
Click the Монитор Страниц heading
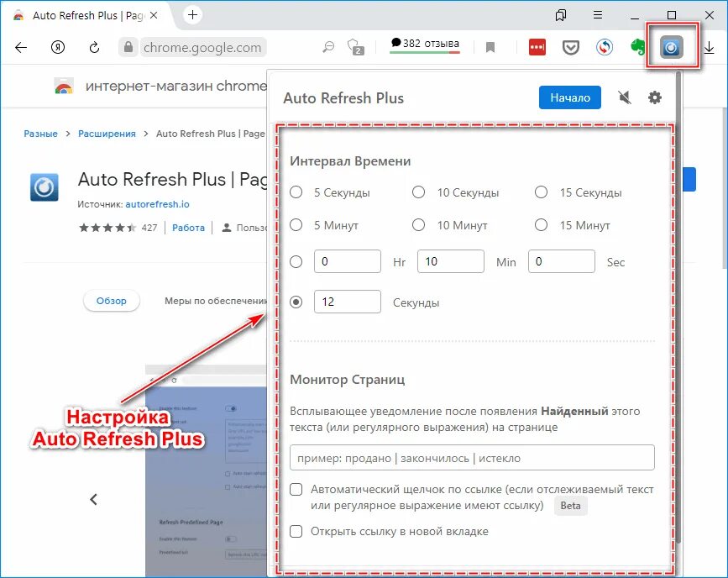point(348,380)
